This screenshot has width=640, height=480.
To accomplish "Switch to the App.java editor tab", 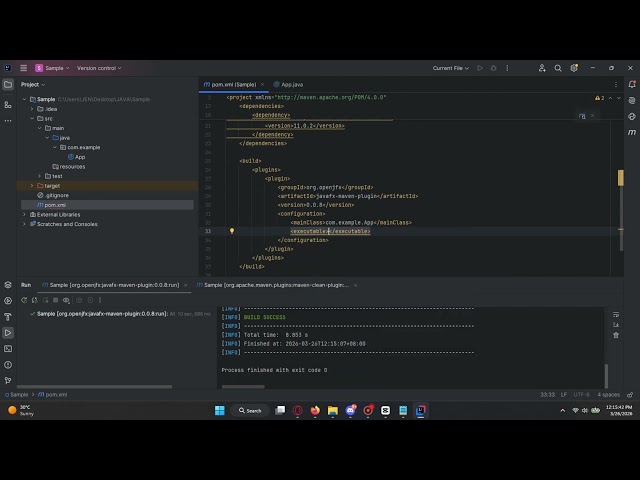I will (288, 84).
